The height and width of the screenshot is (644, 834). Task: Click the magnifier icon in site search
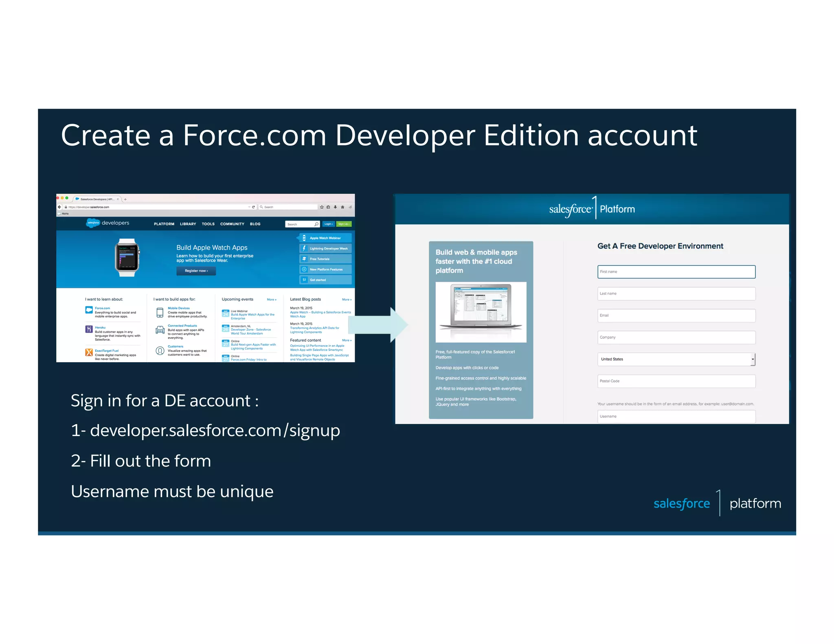click(x=316, y=224)
